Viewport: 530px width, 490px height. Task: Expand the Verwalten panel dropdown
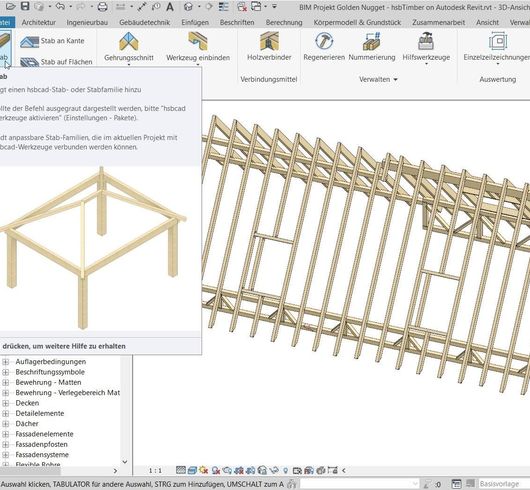[x=378, y=79]
